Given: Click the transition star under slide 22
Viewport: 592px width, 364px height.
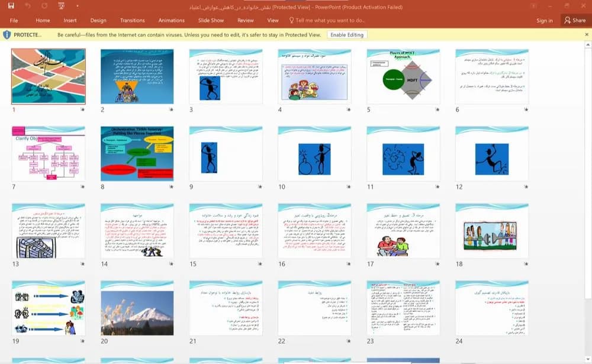Looking at the screenshot, I should (349, 340).
